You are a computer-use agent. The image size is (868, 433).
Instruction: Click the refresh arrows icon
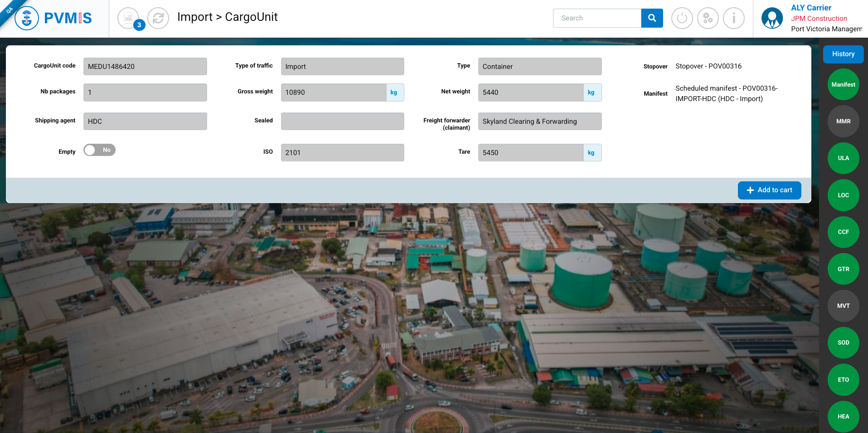click(x=158, y=18)
